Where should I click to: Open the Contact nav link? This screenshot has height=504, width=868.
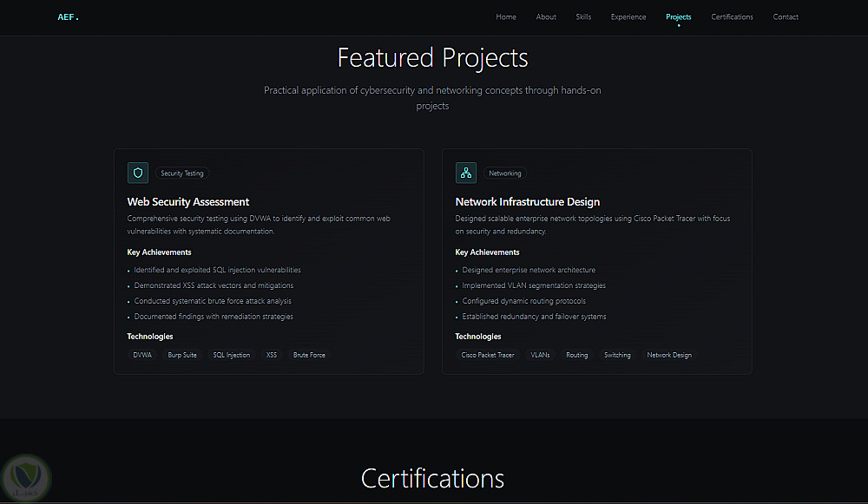pyautogui.click(x=786, y=16)
